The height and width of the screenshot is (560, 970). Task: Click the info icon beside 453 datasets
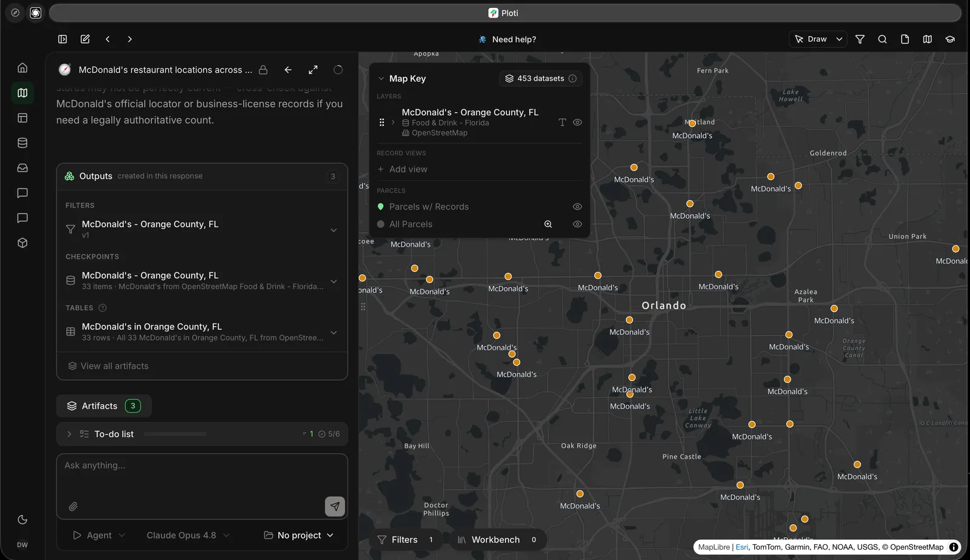[572, 78]
